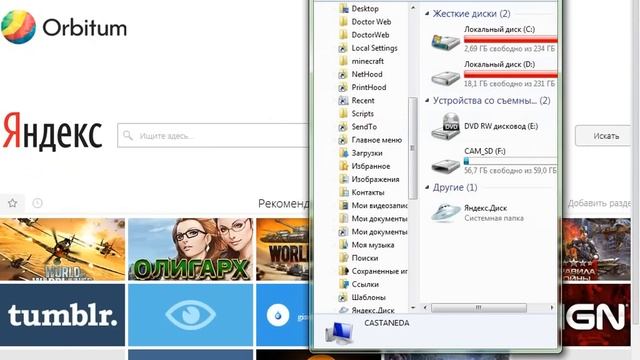Viewport: 640px width, 360px height.
Task: Open the war game thumbnail above IGN
Action: click(597, 249)
